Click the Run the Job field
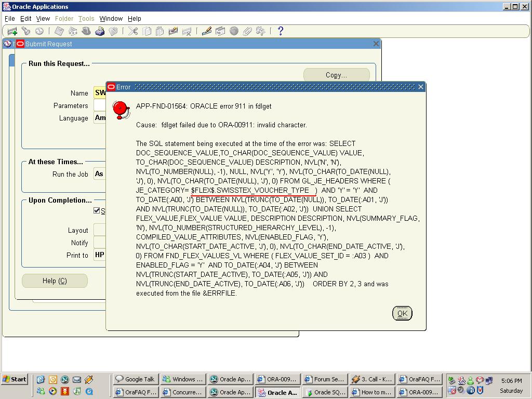 point(100,174)
